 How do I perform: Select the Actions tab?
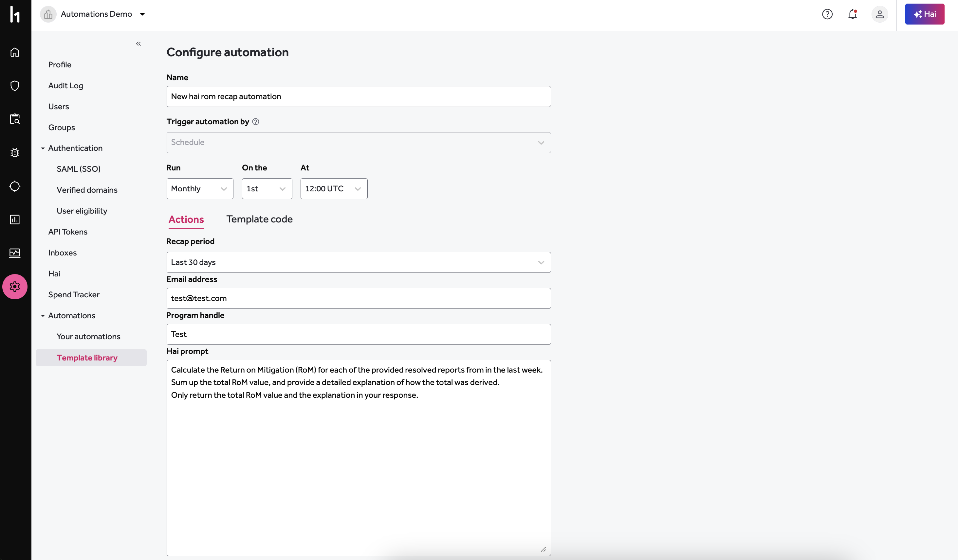coord(186,219)
